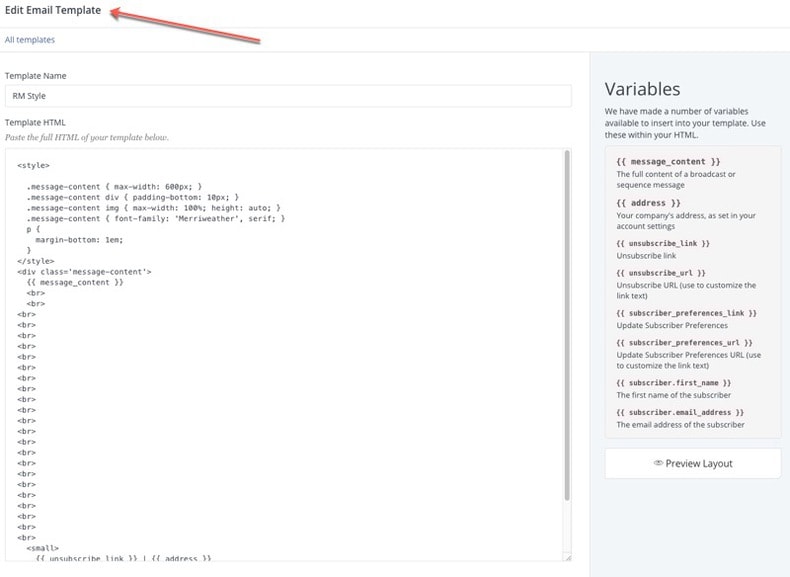Click the {{ unsubscribe_url }} variable

661,272
